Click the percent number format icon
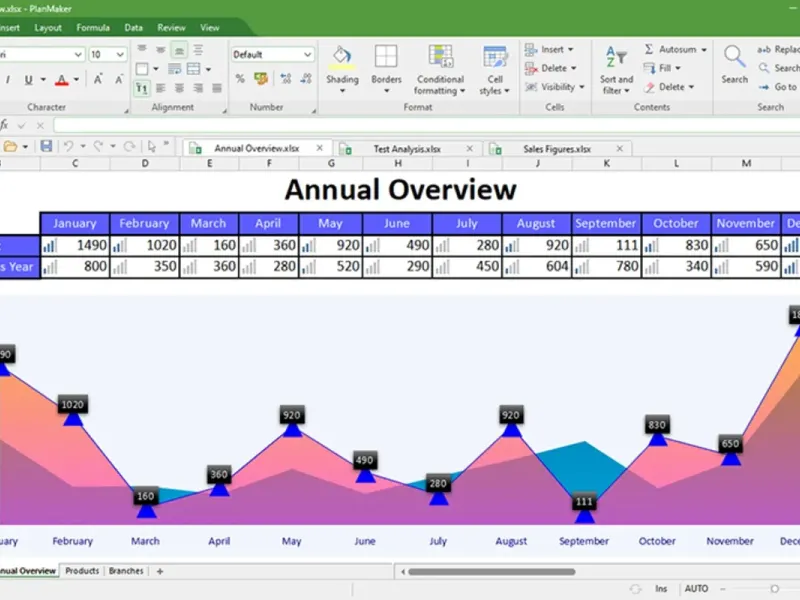800x600 pixels. click(x=240, y=79)
